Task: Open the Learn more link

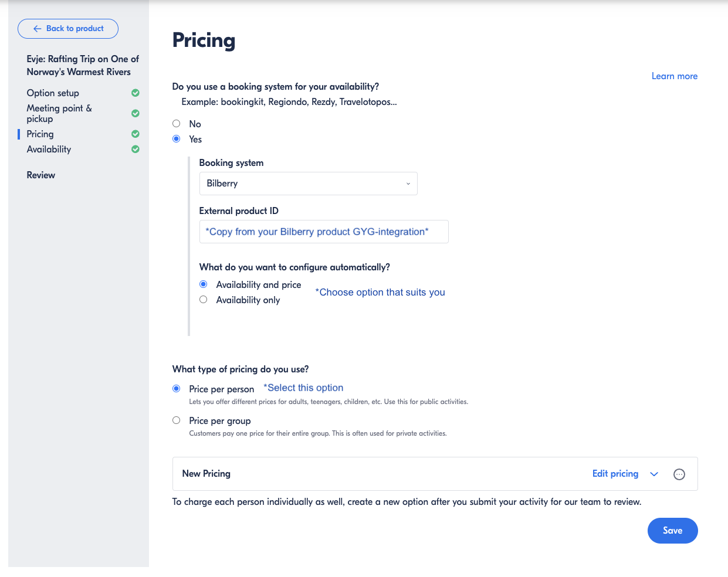Action: click(x=675, y=76)
